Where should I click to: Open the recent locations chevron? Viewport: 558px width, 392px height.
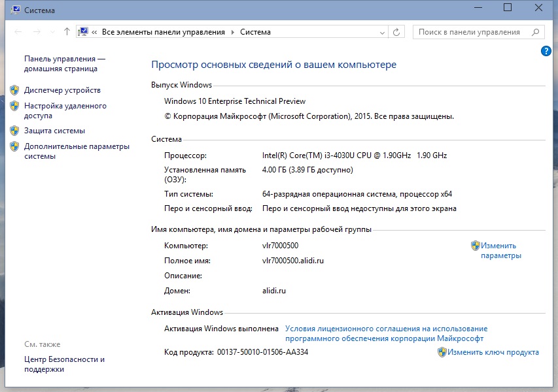click(x=53, y=33)
